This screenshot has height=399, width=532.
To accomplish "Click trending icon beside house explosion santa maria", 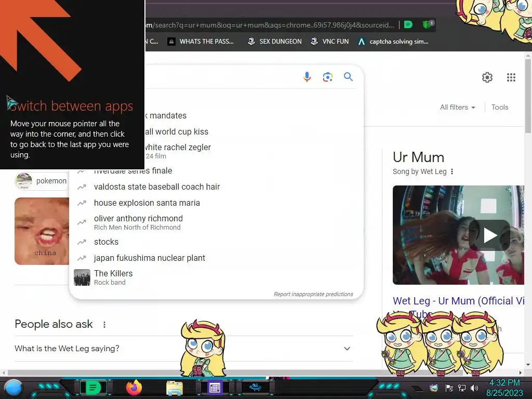I will (82, 203).
